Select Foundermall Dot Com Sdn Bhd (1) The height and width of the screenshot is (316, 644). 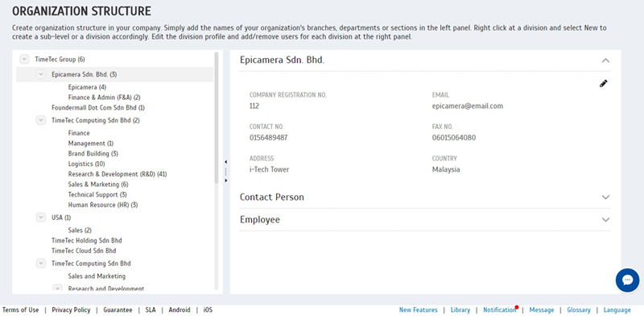(x=98, y=108)
